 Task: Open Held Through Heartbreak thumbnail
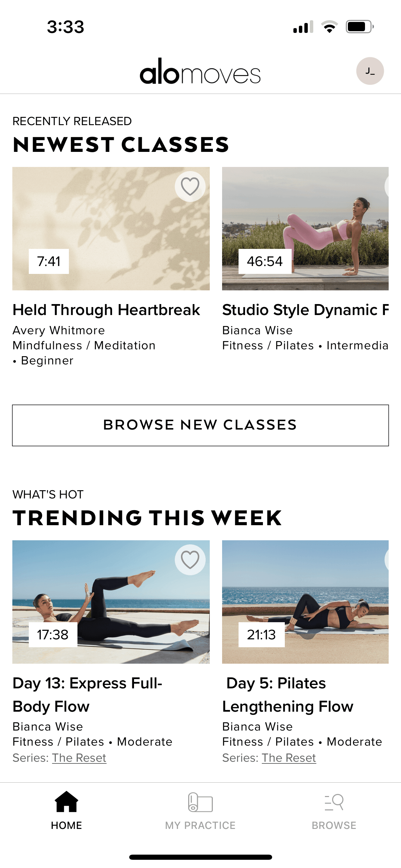pyautogui.click(x=111, y=229)
